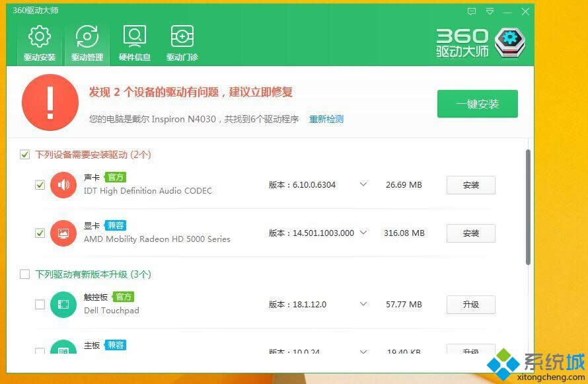Switch to the 驱动门诊 tab label
The height and width of the screenshot is (384, 588).
pyautogui.click(x=182, y=58)
